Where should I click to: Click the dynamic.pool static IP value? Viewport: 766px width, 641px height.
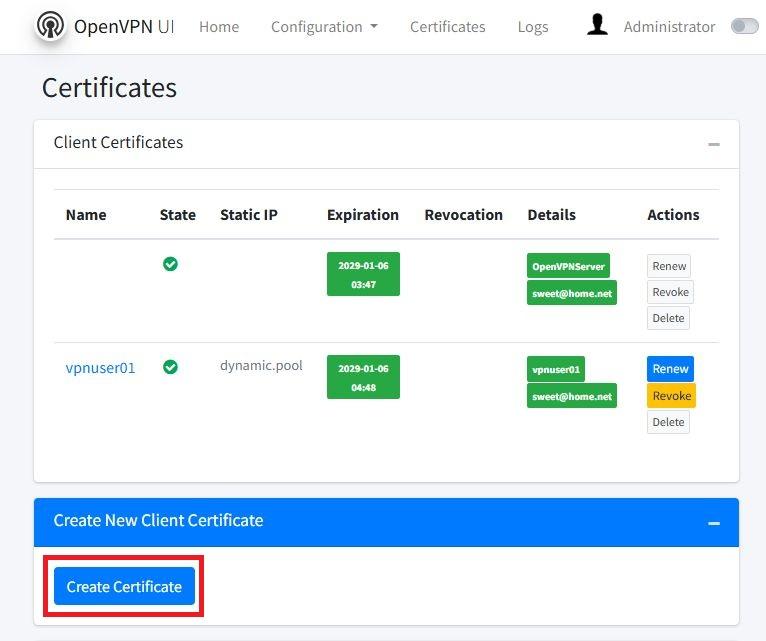click(261, 365)
